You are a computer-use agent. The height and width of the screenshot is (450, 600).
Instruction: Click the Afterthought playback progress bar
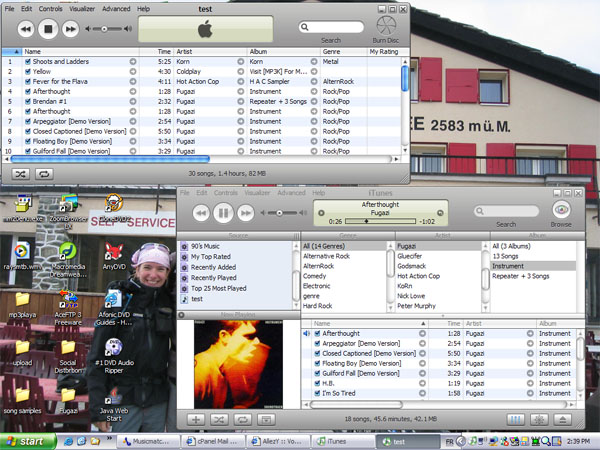pyautogui.click(x=380, y=221)
